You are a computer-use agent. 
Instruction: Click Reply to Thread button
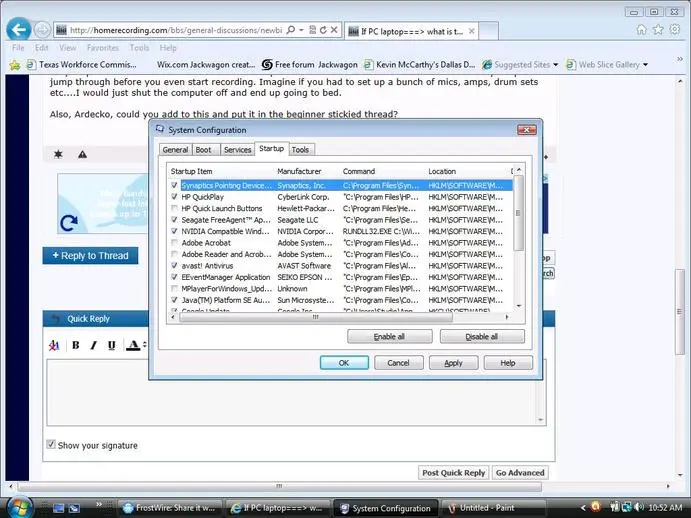coord(90,256)
